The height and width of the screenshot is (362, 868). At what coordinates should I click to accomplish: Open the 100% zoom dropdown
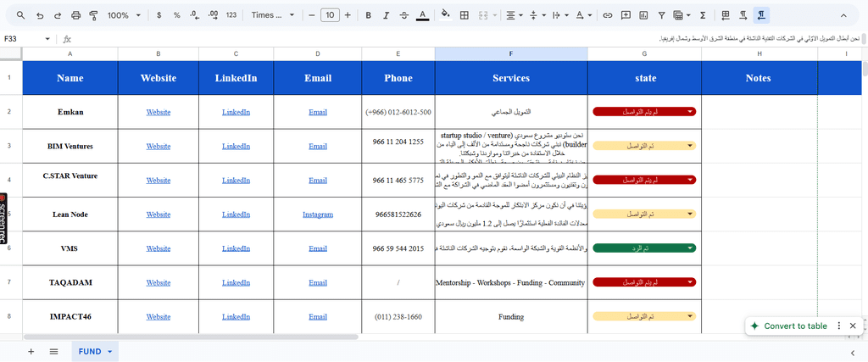[x=124, y=15]
